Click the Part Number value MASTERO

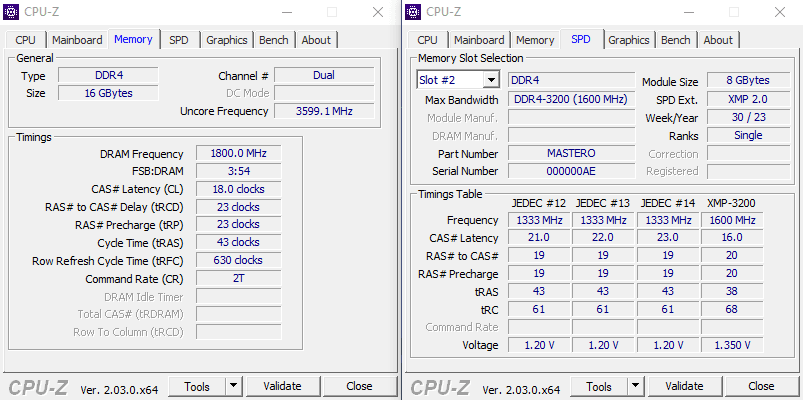[x=572, y=153]
